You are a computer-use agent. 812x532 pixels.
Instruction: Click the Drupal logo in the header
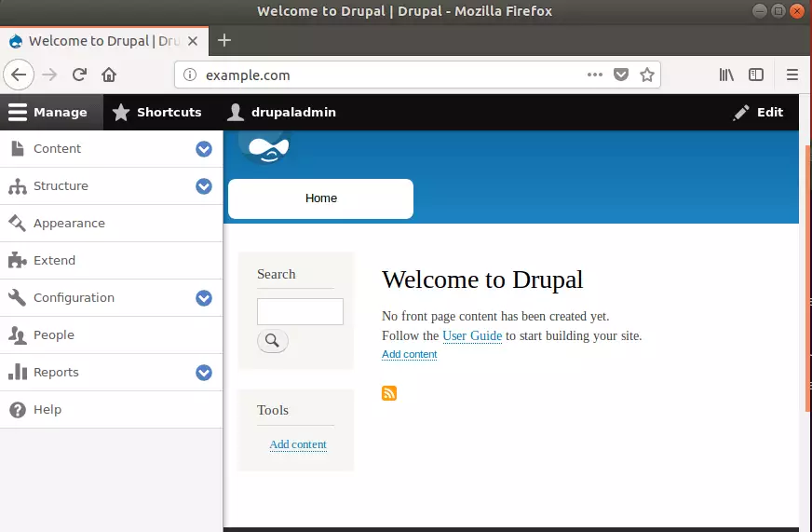click(266, 147)
